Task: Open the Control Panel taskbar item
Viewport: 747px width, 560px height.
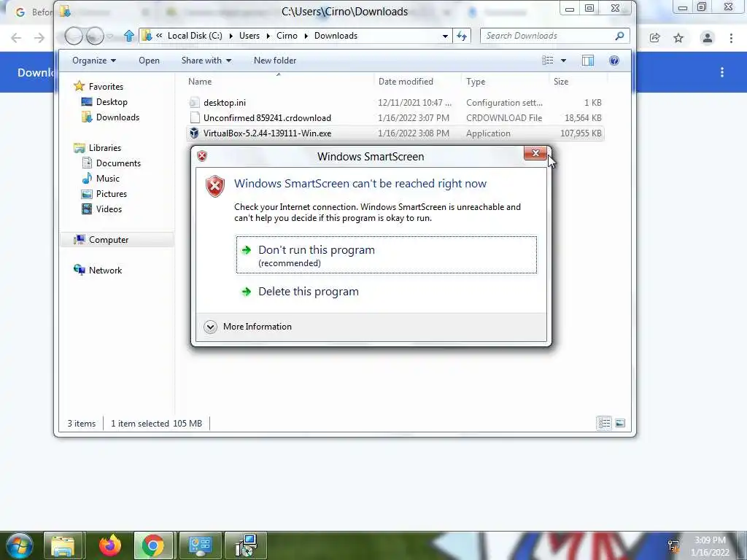Action: (x=200, y=545)
